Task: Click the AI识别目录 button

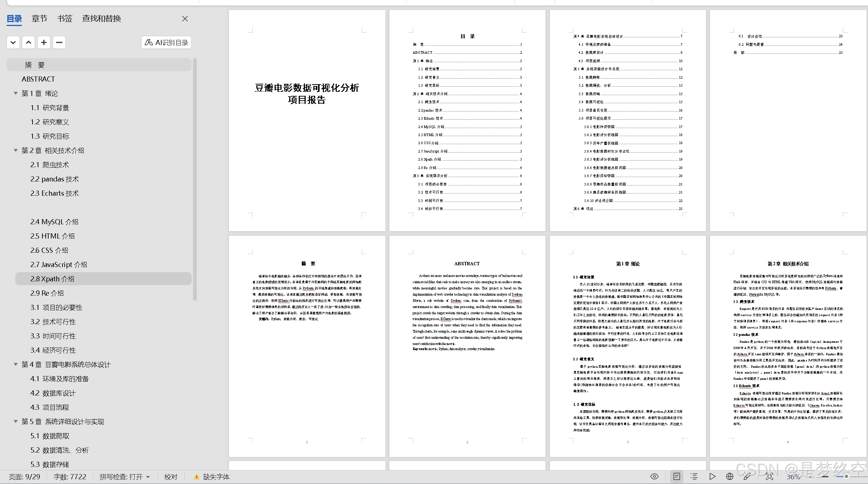Action: (166, 42)
